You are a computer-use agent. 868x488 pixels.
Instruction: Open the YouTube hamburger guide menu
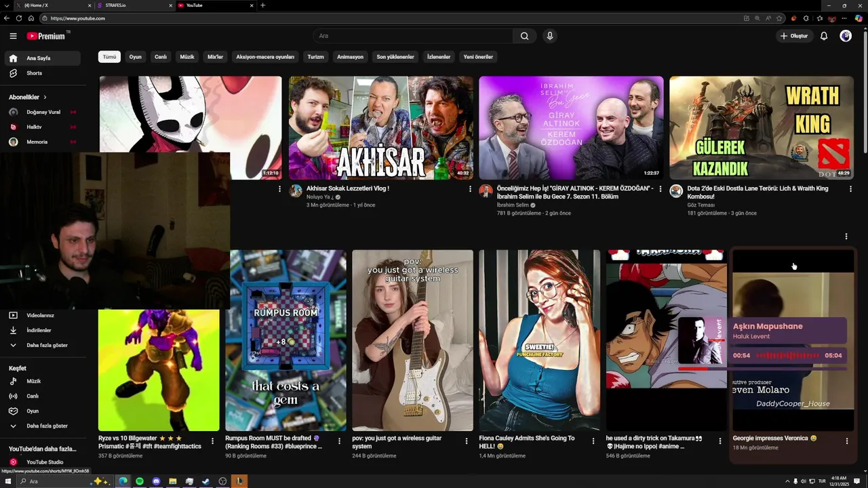click(13, 36)
